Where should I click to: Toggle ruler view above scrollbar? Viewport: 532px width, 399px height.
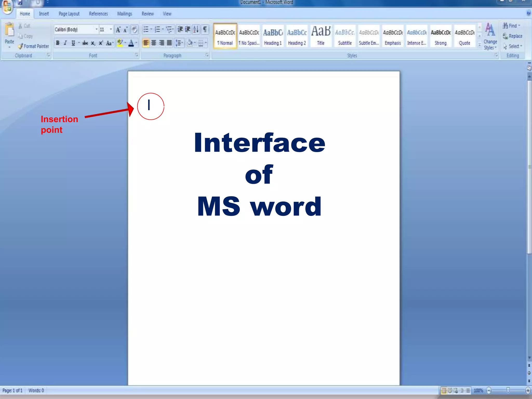tap(529, 68)
